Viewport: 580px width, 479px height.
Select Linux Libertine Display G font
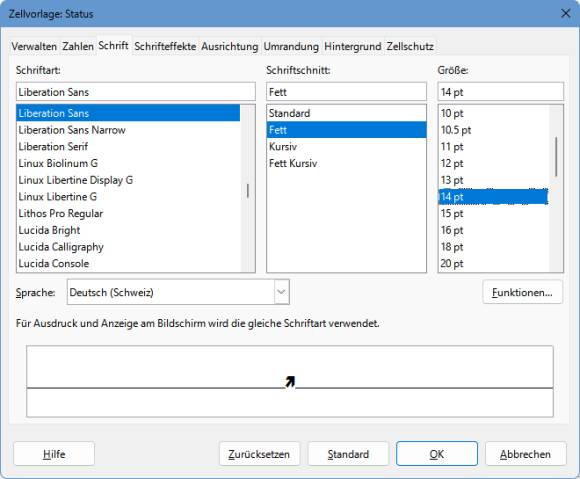point(128,180)
